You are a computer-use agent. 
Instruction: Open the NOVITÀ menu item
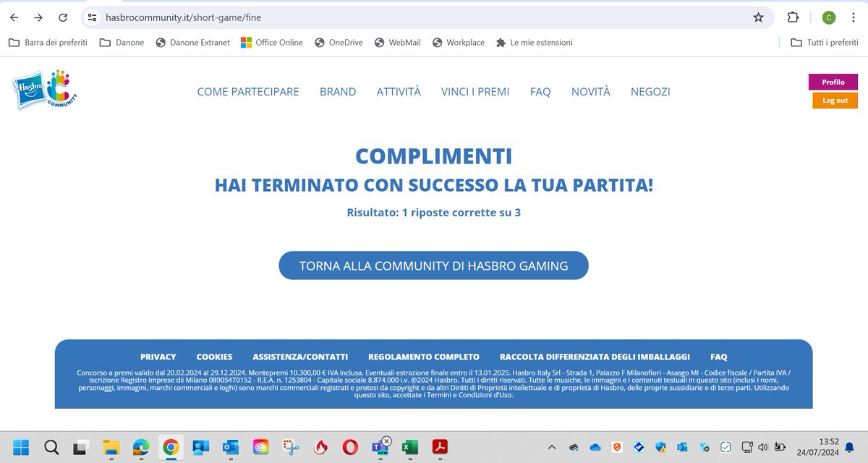click(591, 92)
